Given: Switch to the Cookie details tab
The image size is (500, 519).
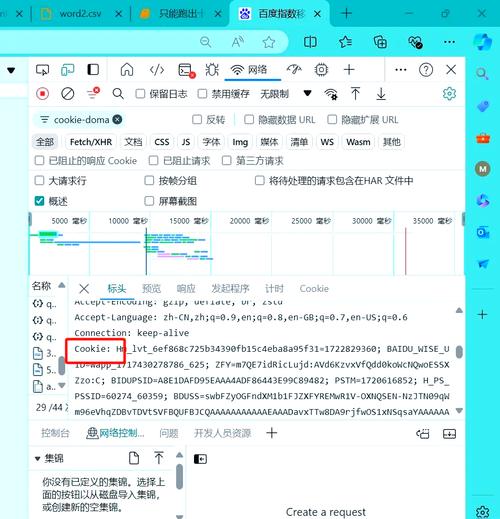Looking at the screenshot, I should 314,288.
